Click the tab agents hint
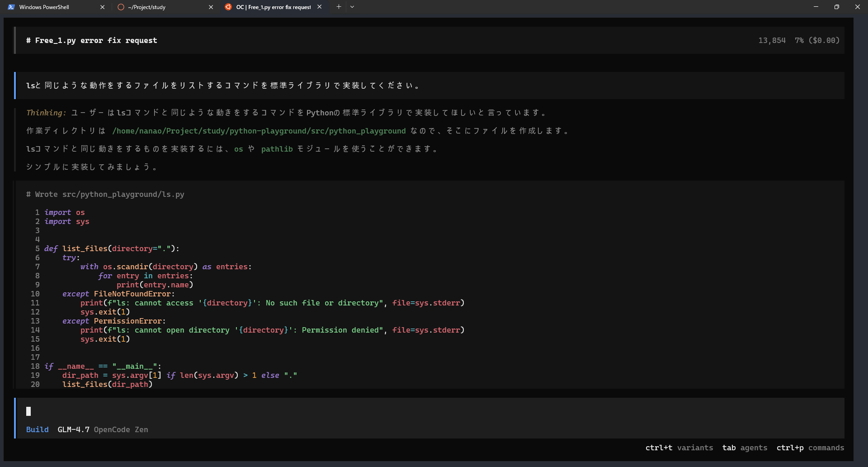The height and width of the screenshot is (467, 868). pos(745,448)
